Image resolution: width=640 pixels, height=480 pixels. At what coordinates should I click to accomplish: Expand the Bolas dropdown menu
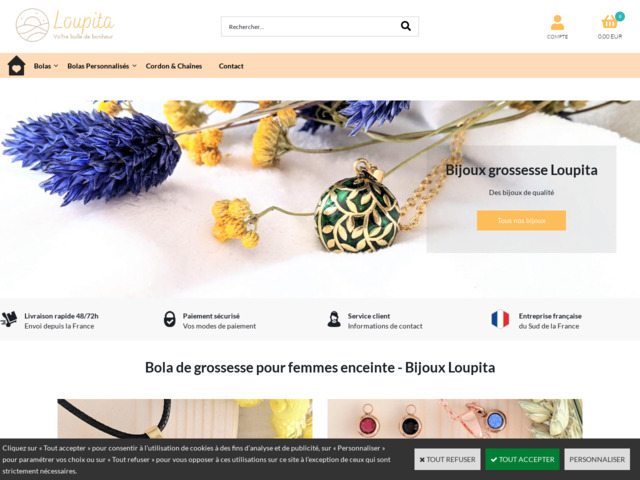pyautogui.click(x=46, y=66)
